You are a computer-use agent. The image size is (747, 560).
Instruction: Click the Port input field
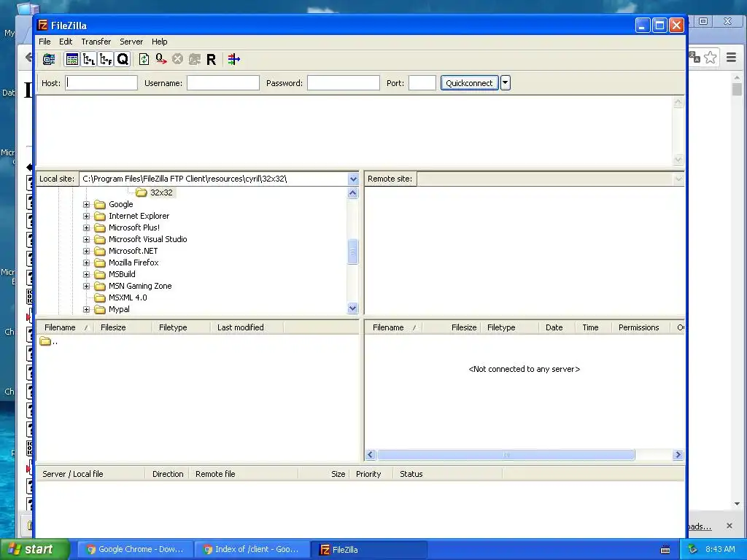(x=422, y=83)
